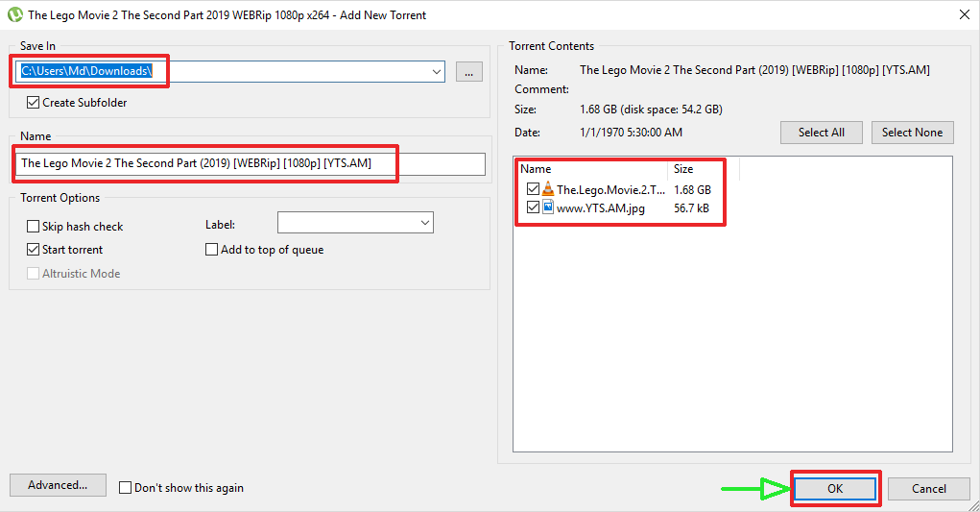Click the torrent date value 1/1/1970 5:30:00 AM
The height and width of the screenshot is (512, 980).
pyautogui.click(x=632, y=133)
